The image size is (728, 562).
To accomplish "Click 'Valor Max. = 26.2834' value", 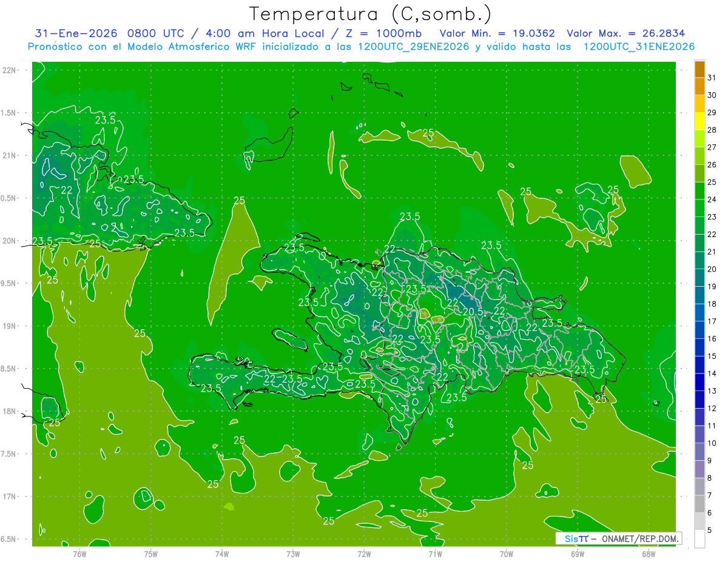I will pyautogui.click(x=625, y=33).
